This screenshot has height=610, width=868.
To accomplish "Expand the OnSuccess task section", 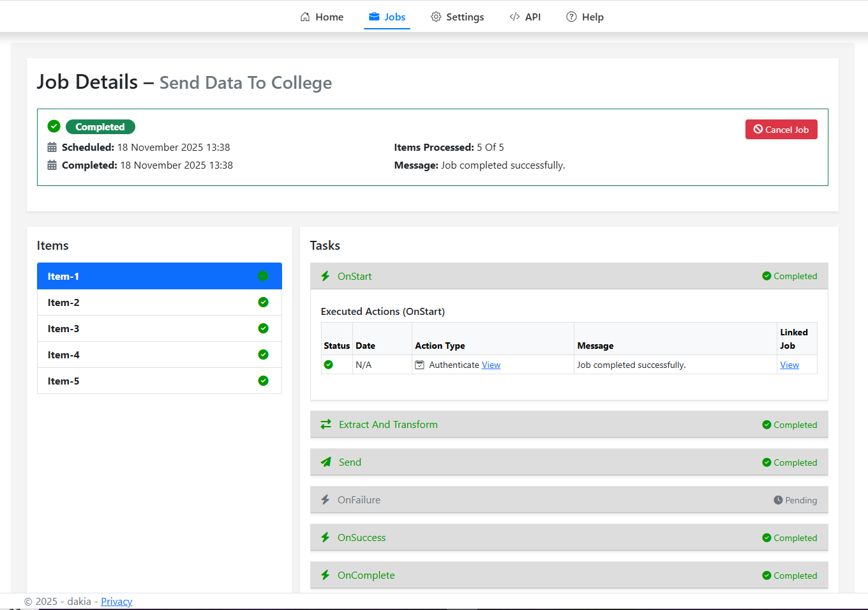I will pyautogui.click(x=569, y=537).
